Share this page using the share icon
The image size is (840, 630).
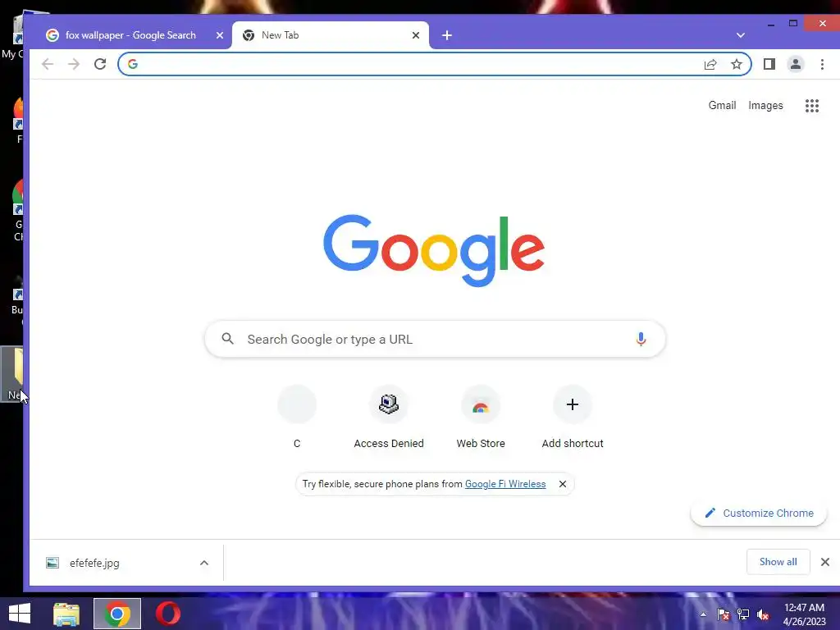(x=710, y=64)
